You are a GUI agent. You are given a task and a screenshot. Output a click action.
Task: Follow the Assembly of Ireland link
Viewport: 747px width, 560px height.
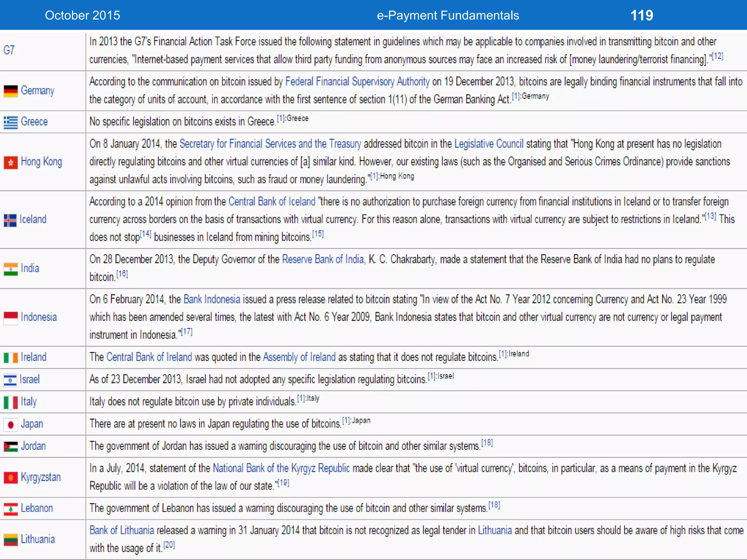point(299,357)
